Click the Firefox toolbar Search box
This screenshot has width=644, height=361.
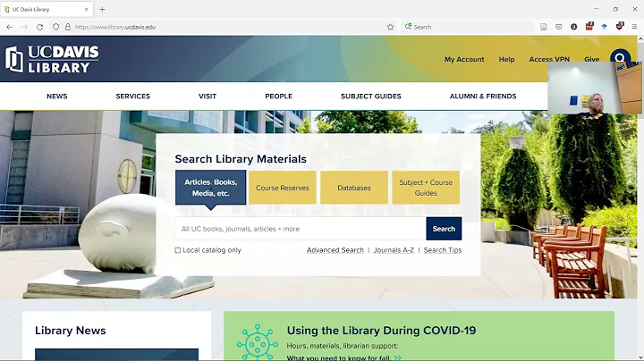pyautogui.click(x=467, y=27)
